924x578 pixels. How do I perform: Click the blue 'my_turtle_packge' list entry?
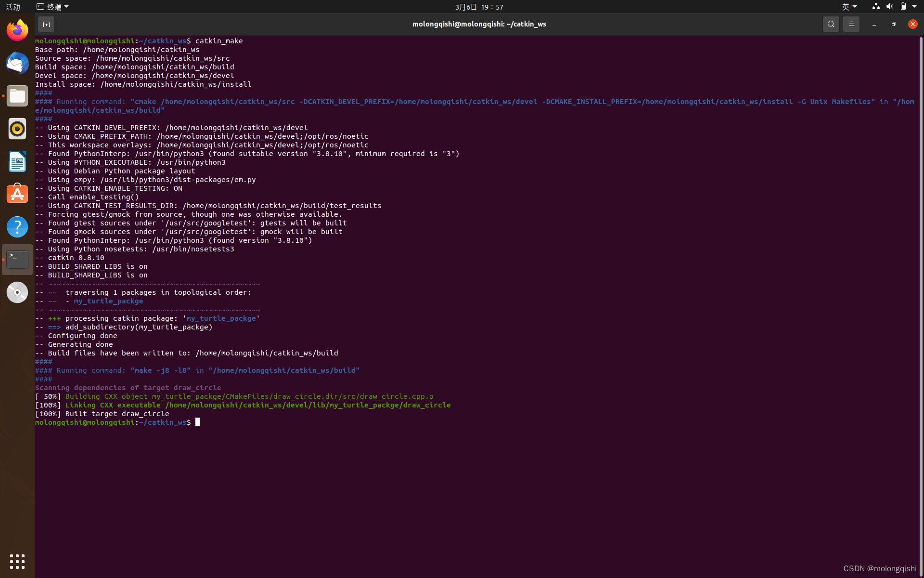(108, 301)
